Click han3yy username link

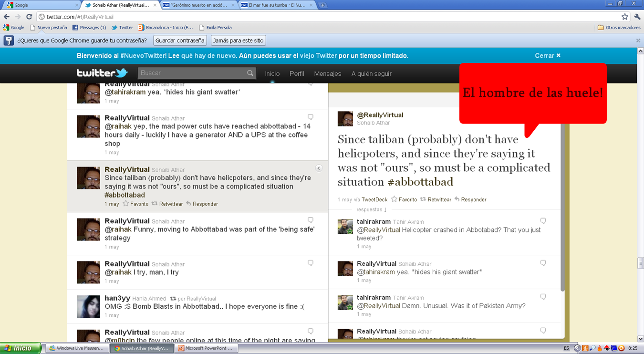[x=117, y=298]
